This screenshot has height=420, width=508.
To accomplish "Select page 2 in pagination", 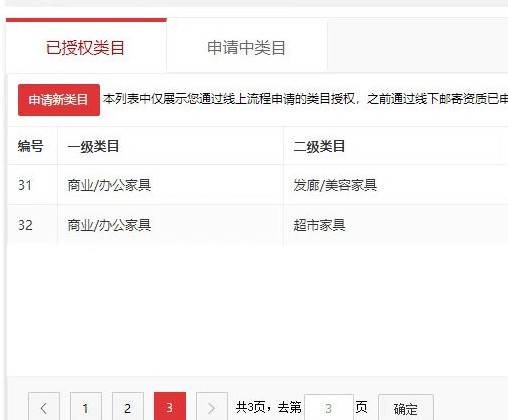I will tap(128, 407).
